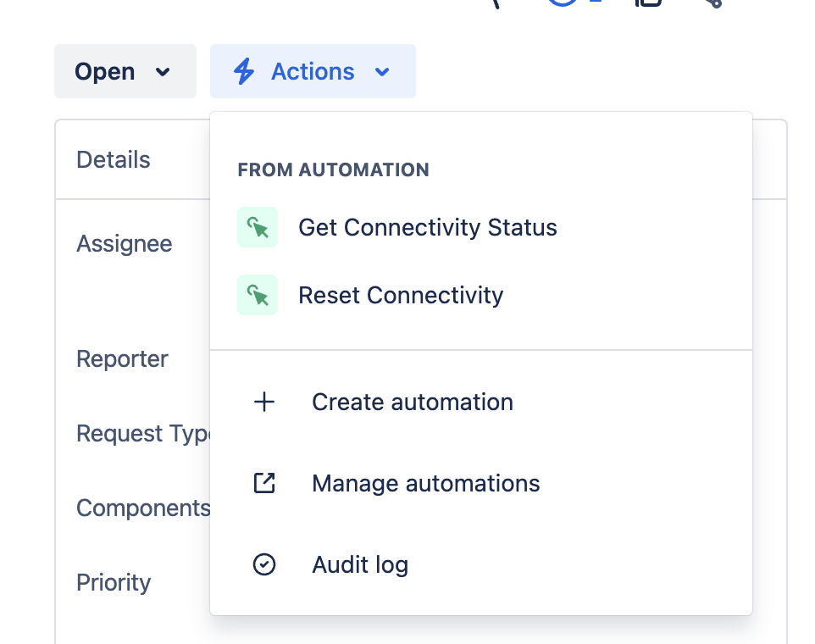Click the plus icon for Create automation

click(x=264, y=402)
